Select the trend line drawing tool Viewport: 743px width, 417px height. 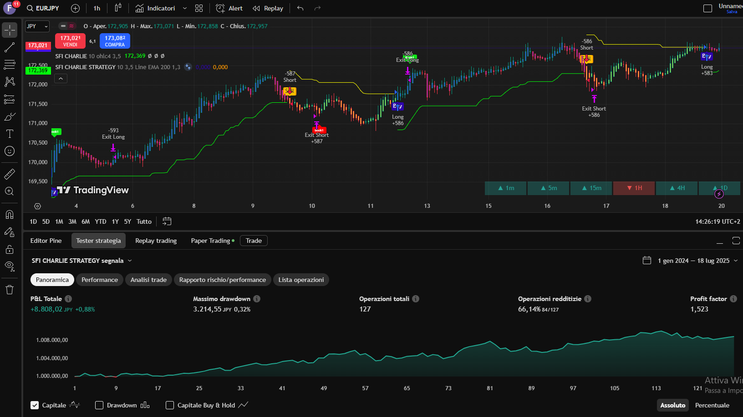(9, 47)
